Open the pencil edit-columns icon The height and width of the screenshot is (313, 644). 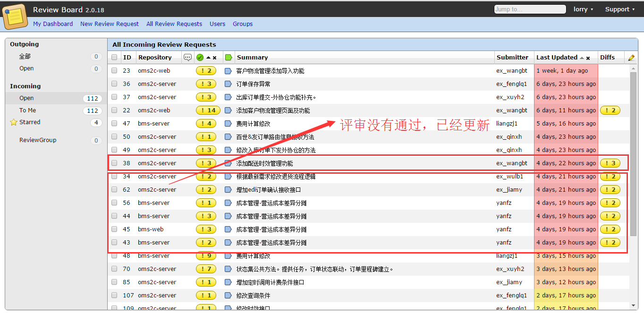tap(631, 58)
